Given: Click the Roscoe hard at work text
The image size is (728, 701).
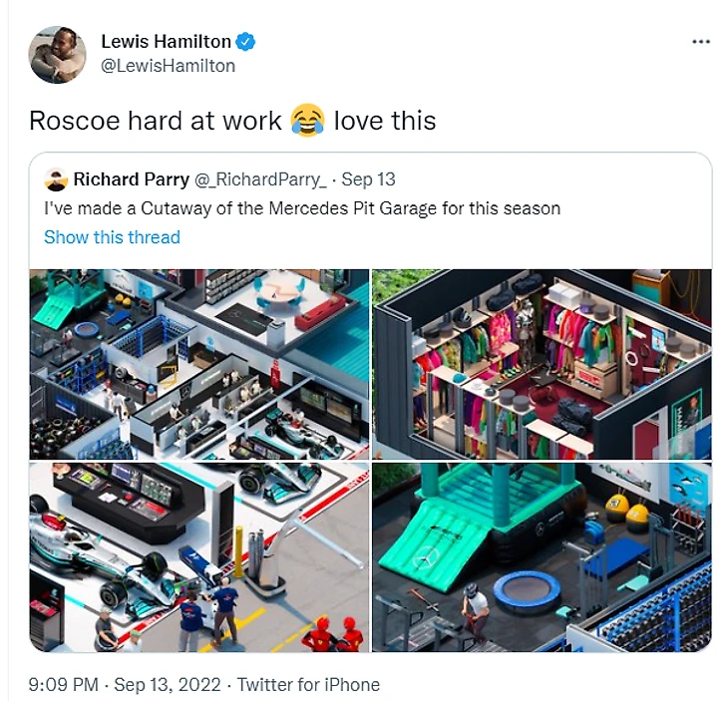Looking at the screenshot, I should coord(156,121).
